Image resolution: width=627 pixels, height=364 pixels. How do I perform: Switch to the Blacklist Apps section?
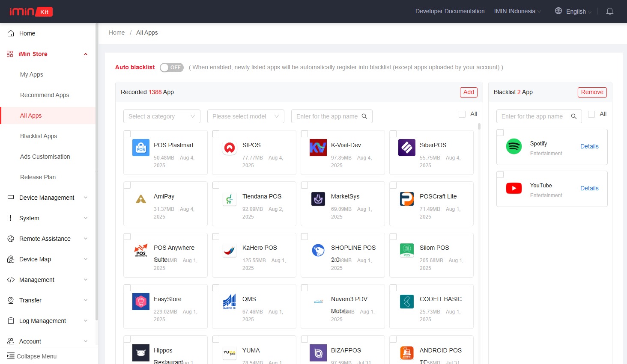(x=39, y=136)
